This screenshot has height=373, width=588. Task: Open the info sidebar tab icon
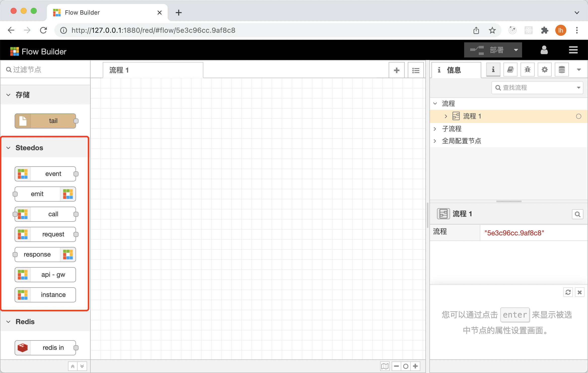tap(493, 70)
